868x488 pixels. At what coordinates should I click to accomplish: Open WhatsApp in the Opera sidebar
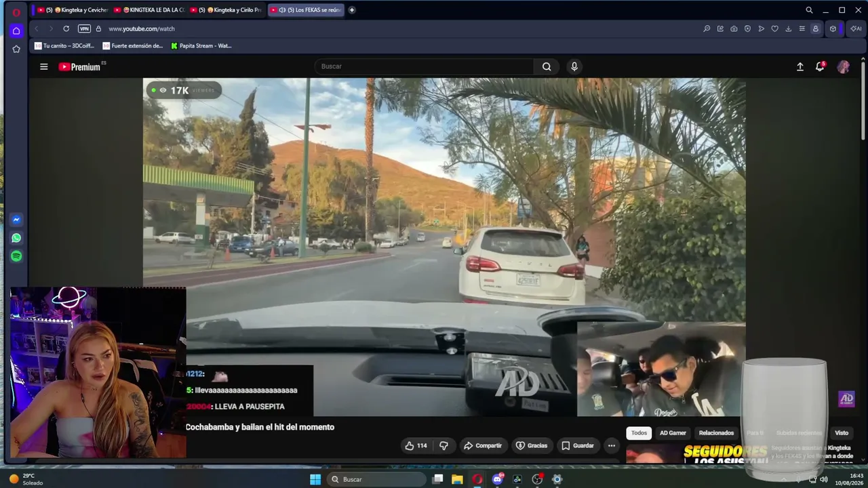[16, 238]
